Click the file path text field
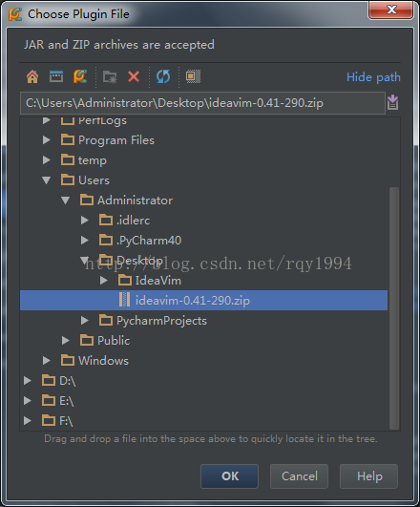This screenshot has width=420, height=507. click(202, 103)
